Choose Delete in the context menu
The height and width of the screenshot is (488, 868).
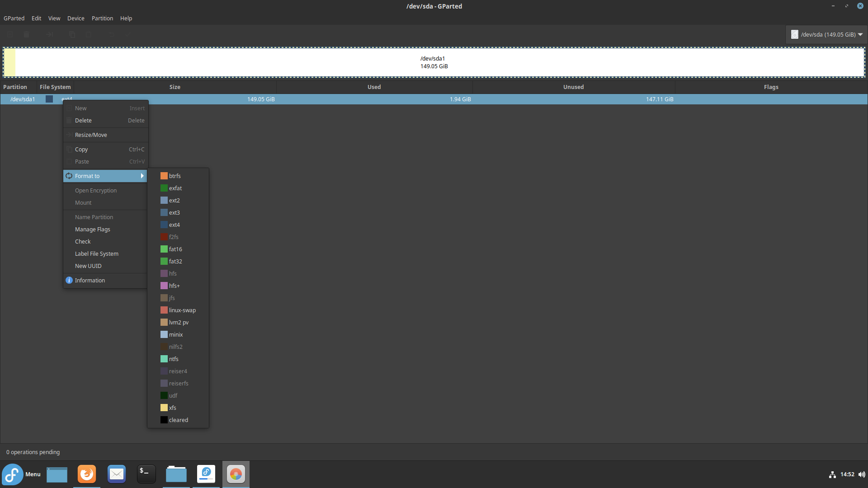[x=105, y=121]
